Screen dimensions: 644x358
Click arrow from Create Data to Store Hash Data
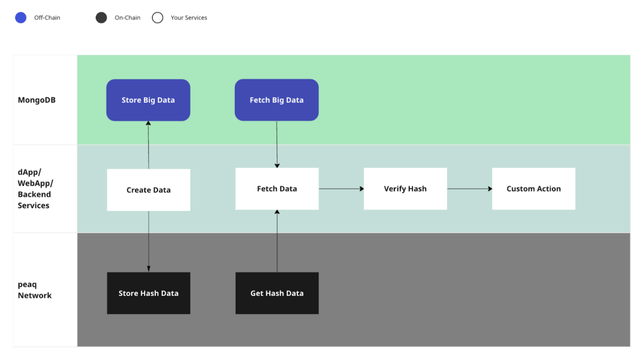(x=149, y=241)
